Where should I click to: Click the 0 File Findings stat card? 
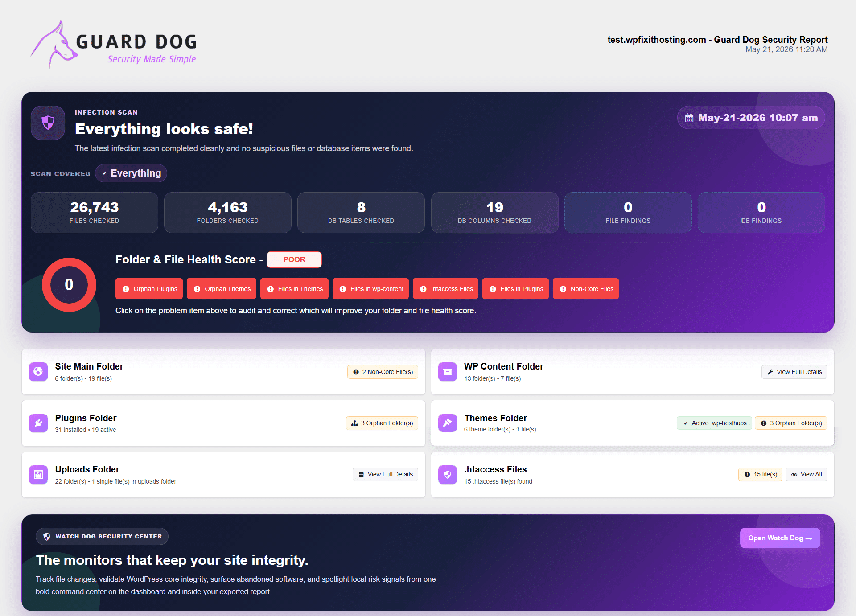point(628,213)
